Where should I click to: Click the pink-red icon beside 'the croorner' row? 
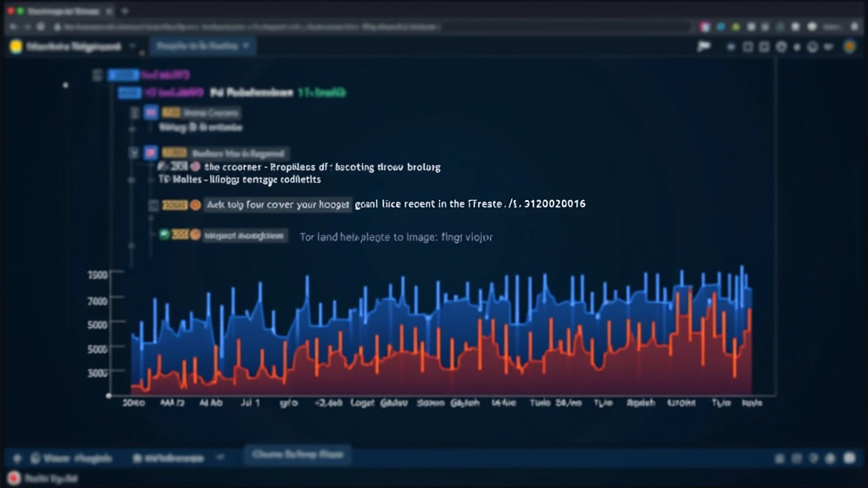click(195, 167)
